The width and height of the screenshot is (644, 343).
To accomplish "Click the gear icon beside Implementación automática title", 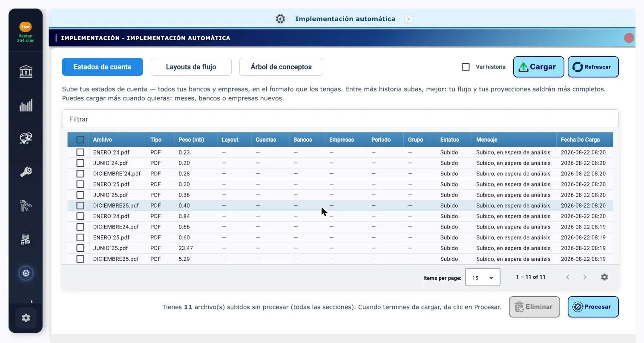I will coord(280,19).
